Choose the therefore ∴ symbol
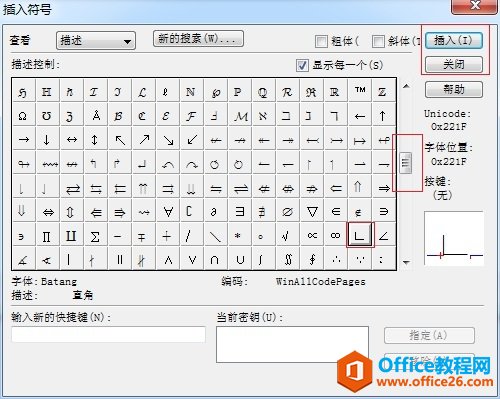This screenshot has height=399, width=500. pyautogui.click(x=336, y=259)
